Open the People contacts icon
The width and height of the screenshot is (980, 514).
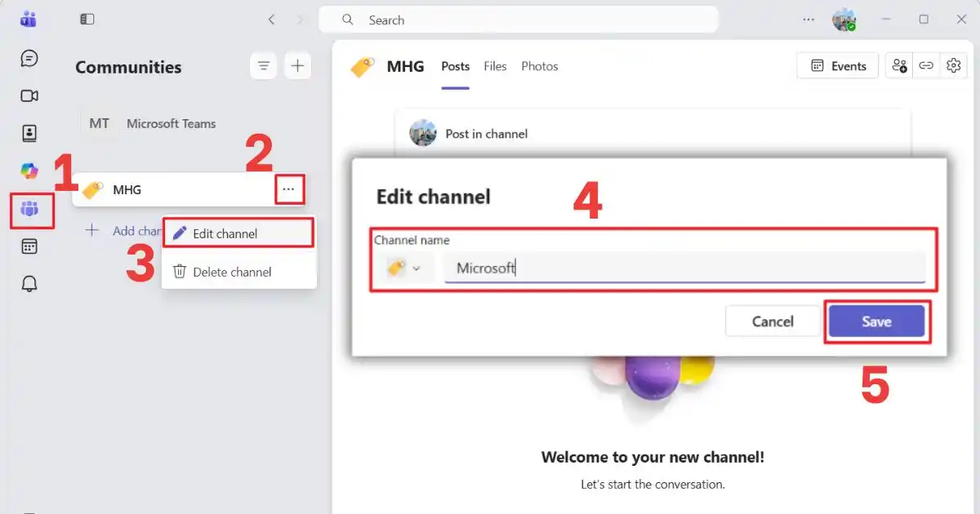[x=29, y=133]
